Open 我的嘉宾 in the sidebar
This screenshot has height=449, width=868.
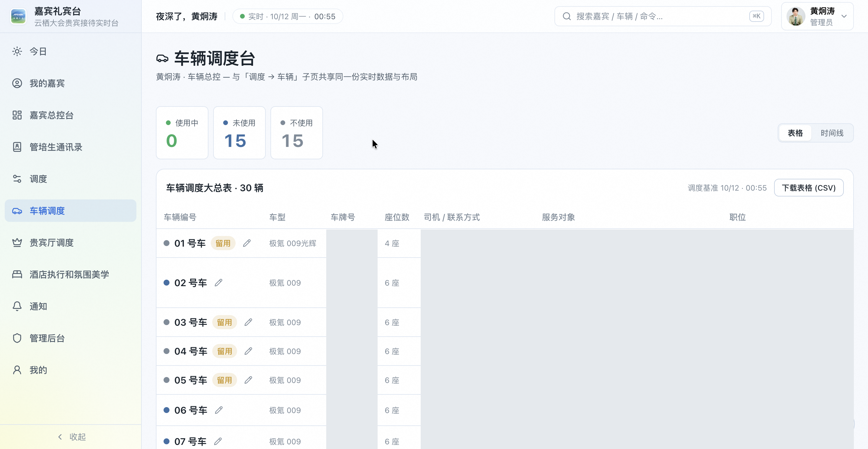click(71, 83)
